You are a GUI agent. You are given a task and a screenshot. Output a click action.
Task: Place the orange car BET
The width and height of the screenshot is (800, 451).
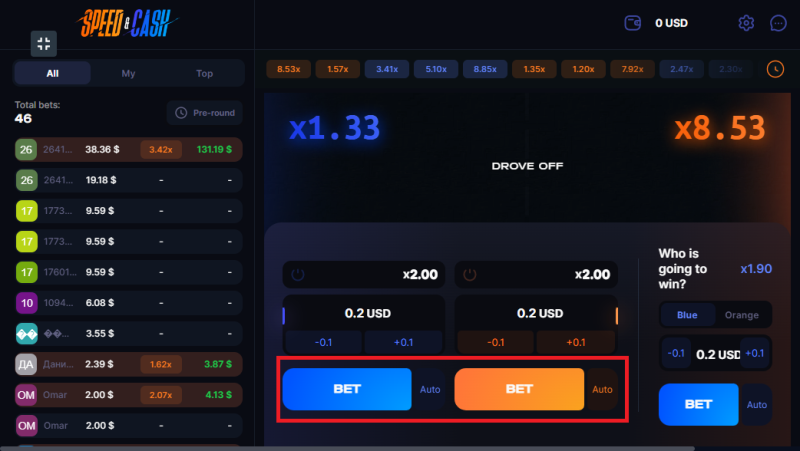click(519, 389)
